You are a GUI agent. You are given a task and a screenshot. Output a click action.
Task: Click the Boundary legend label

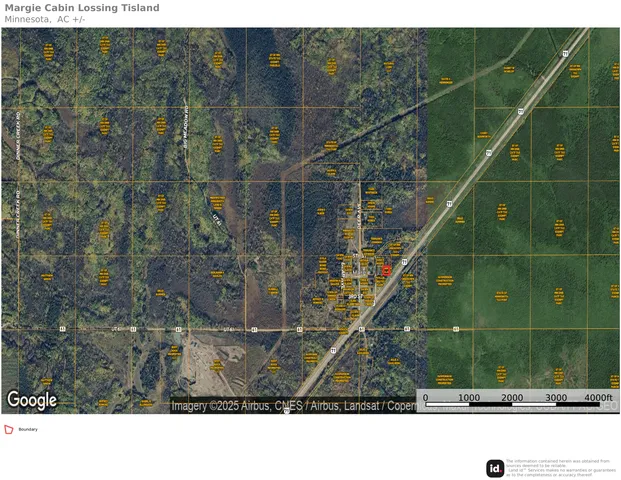(x=28, y=430)
